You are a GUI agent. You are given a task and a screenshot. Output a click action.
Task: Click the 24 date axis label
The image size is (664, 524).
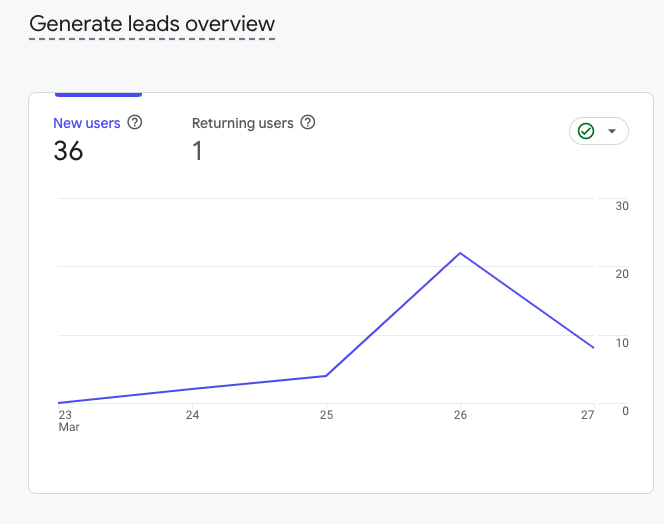click(192, 415)
